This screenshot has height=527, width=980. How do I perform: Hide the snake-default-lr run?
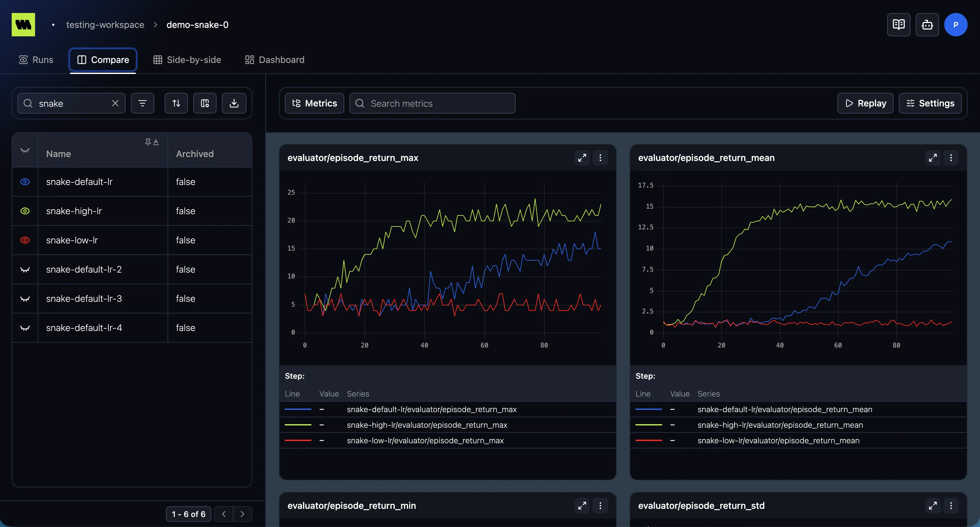tap(25, 182)
